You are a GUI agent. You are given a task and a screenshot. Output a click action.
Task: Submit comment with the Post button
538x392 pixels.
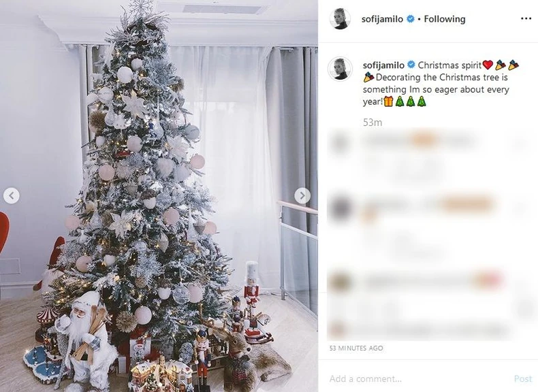click(x=523, y=379)
